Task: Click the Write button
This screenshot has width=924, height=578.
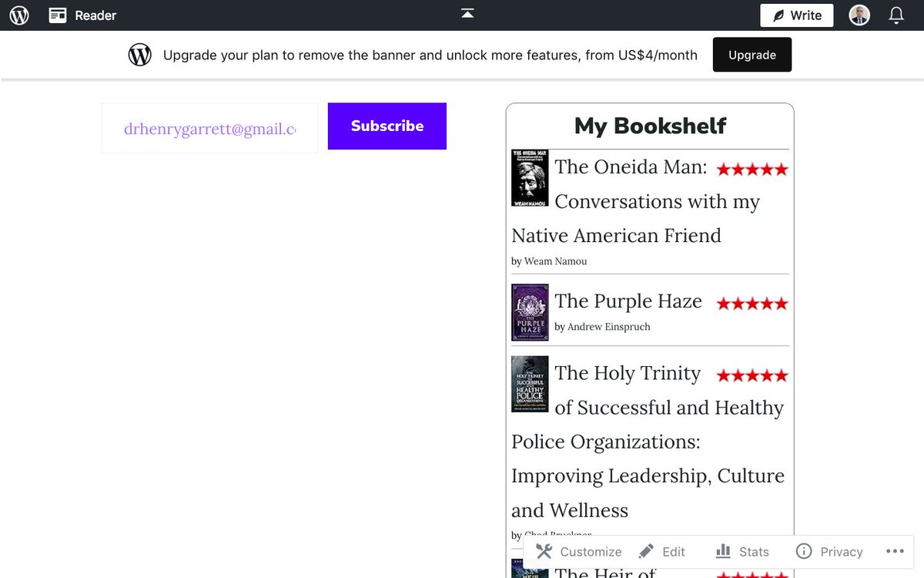Action: pyautogui.click(x=797, y=15)
